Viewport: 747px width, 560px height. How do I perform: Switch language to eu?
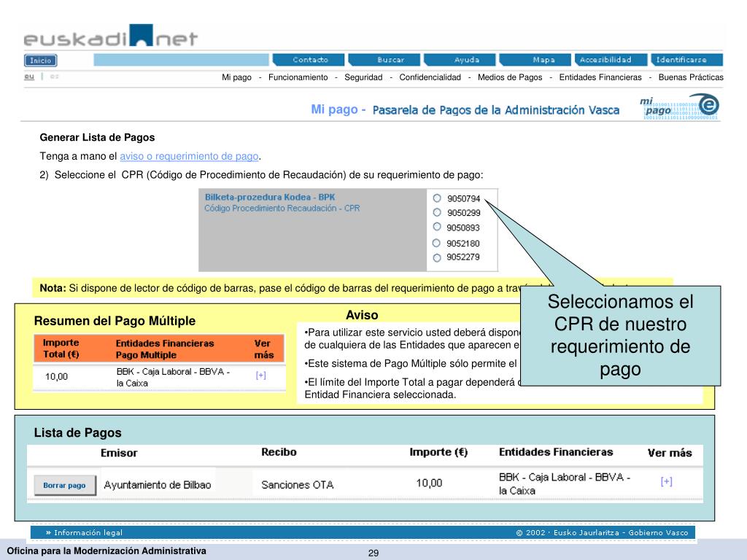[x=29, y=76]
